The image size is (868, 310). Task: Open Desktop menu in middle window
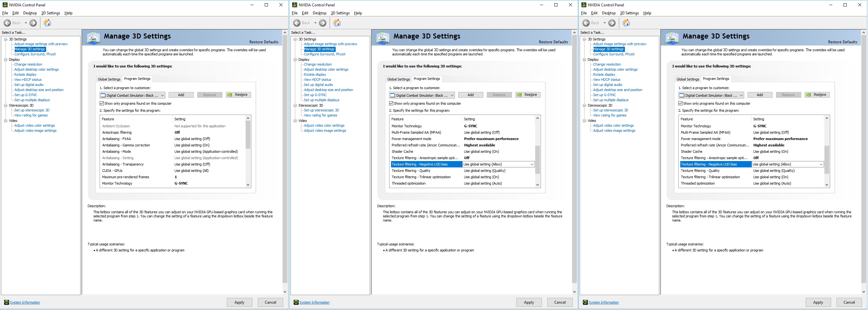pos(319,13)
